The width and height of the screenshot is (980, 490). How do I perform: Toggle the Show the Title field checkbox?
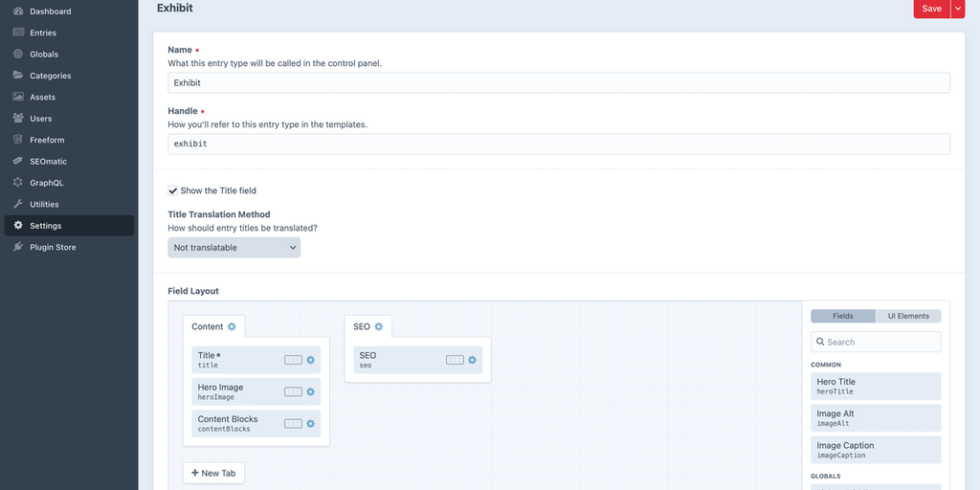(173, 190)
